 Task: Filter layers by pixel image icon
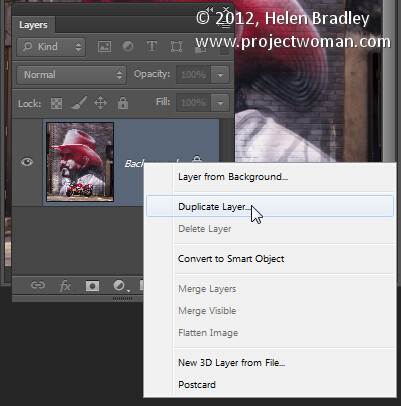104,47
